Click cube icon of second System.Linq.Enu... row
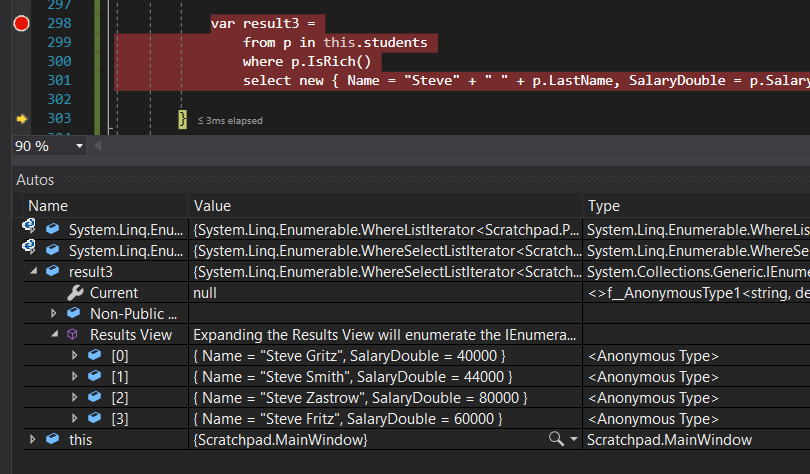810x474 pixels. pos(53,250)
